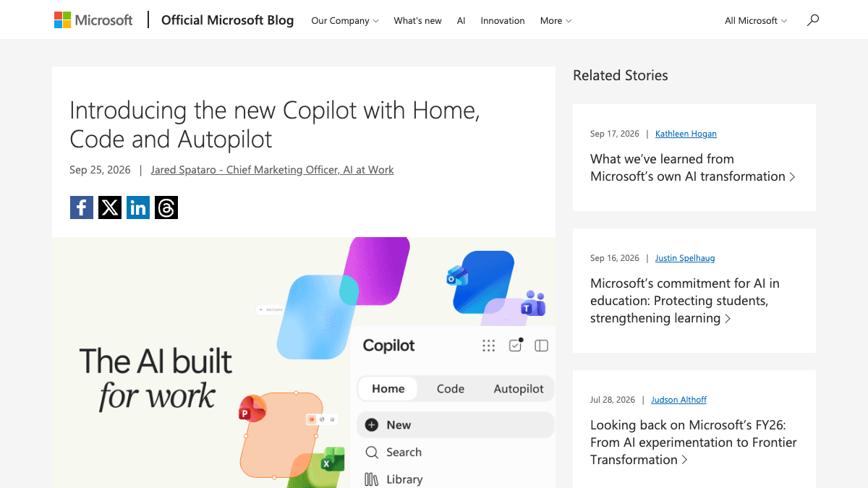
Task: Open the All Microsoft dropdown
Action: pos(756,20)
